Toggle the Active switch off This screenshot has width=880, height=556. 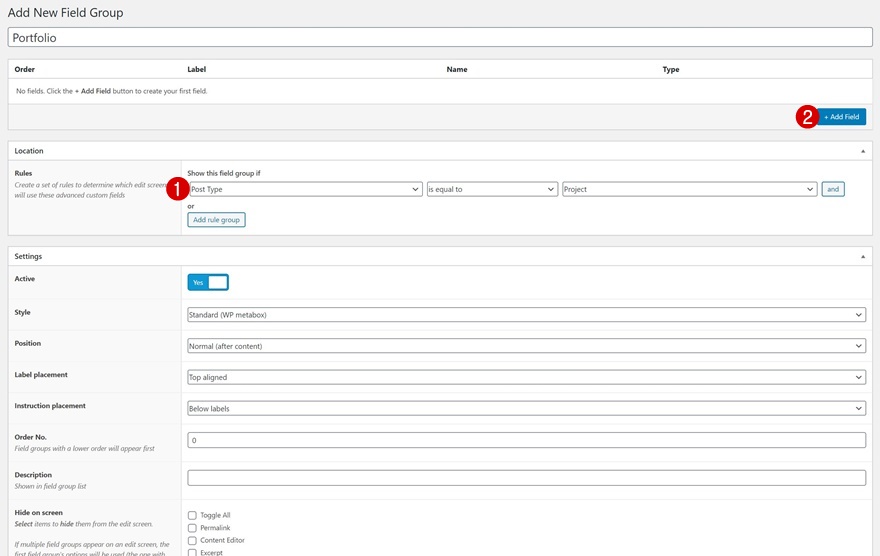[x=208, y=283]
